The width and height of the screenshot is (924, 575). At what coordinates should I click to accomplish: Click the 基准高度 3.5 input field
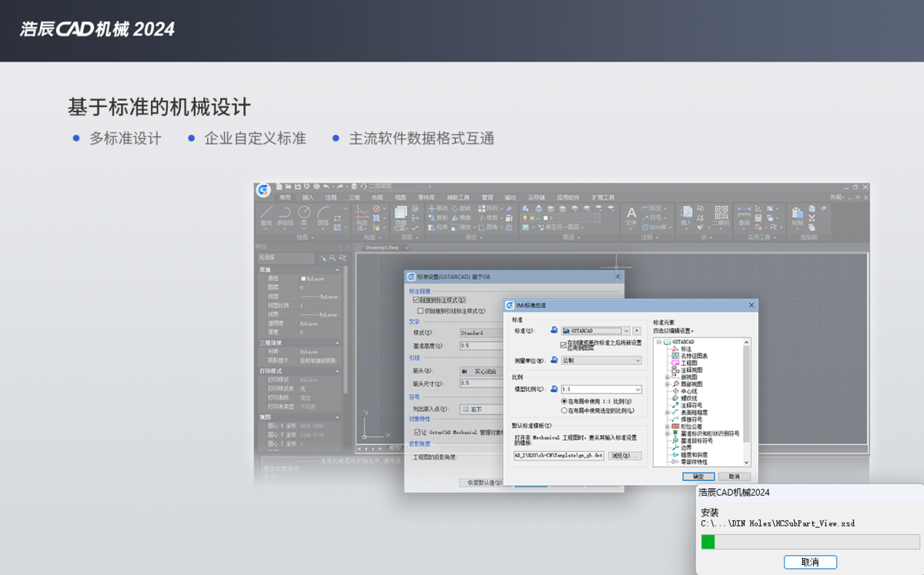(x=482, y=346)
